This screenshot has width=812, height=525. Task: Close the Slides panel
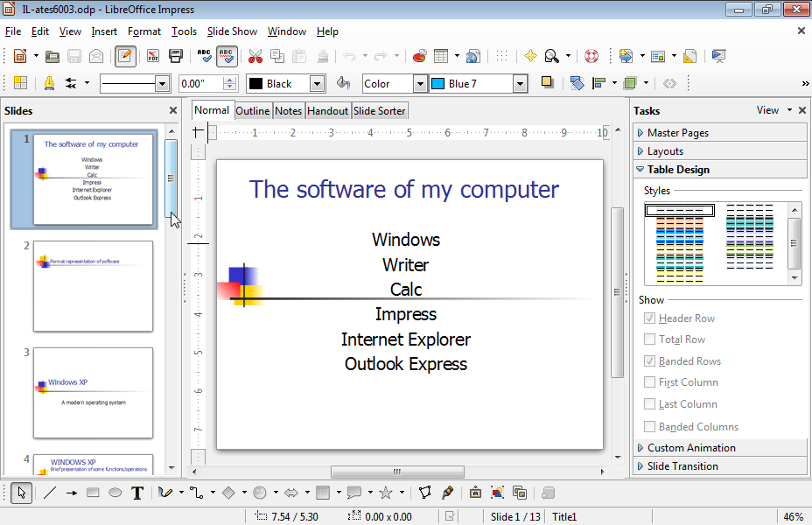coord(173,110)
